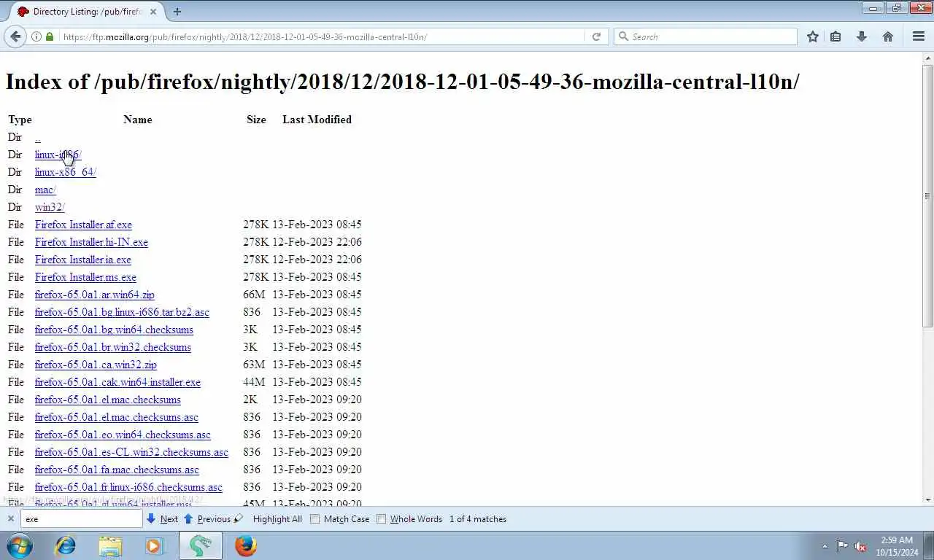This screenshot has width=934, height=560.
Task: Open Windows Media Player taskbar icon
Action: click(155, 545)
